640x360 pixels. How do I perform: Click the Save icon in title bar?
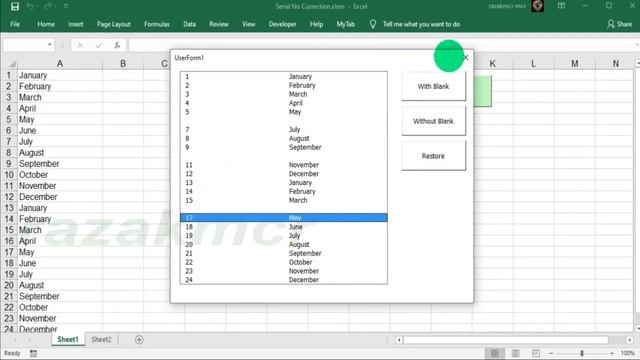[x=15, y=7]
